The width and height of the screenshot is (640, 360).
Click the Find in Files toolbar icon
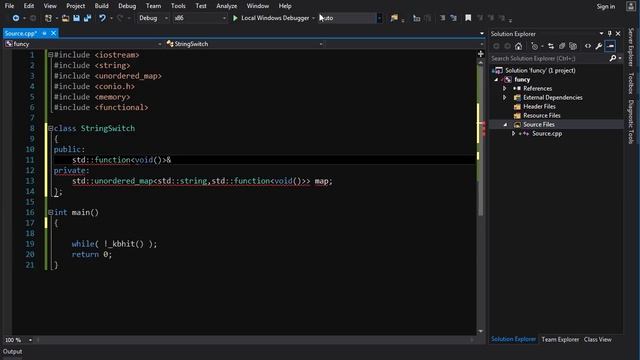(x=394, y=18)
